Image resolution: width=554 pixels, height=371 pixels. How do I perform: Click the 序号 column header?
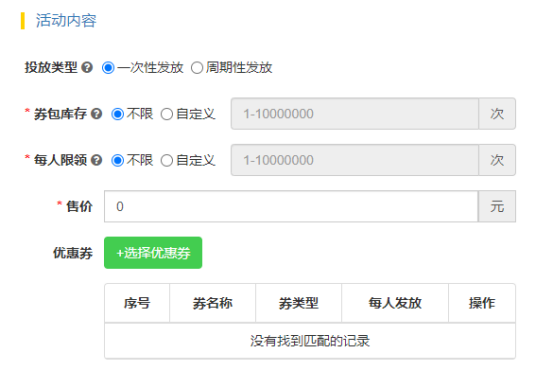click(137, 303)
